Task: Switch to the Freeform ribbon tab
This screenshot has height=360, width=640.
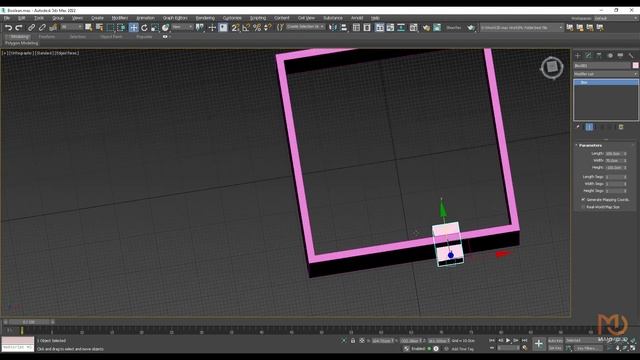Action: coord(47,37)
